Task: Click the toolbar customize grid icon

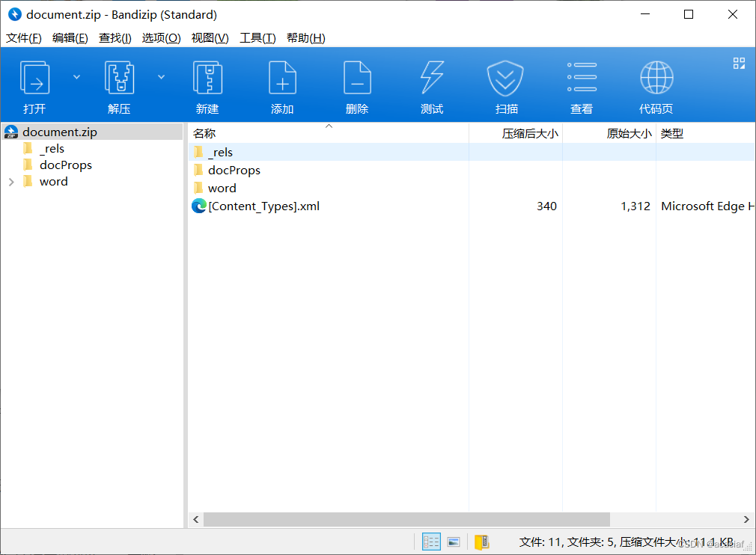Action: tap(739, 63)
